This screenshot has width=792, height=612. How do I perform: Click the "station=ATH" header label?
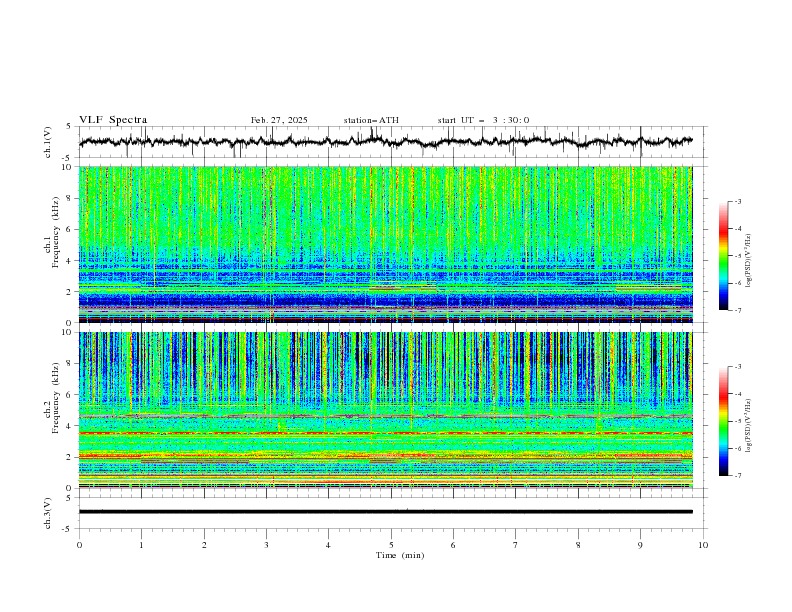371,120
